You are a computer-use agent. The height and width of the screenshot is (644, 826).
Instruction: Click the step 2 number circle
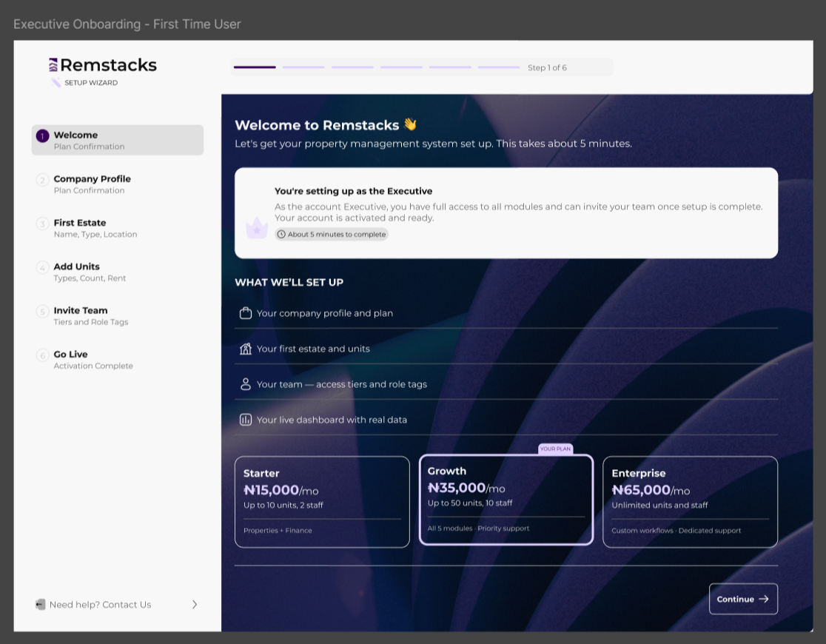click(43, 180)
